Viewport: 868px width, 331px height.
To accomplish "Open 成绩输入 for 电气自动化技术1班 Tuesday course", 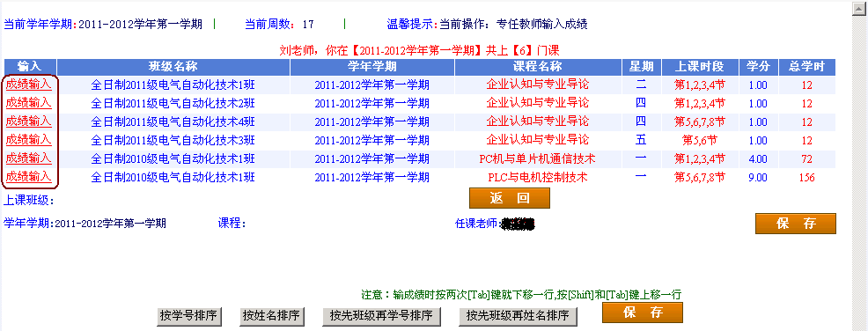I will click(x=29, y=85).
